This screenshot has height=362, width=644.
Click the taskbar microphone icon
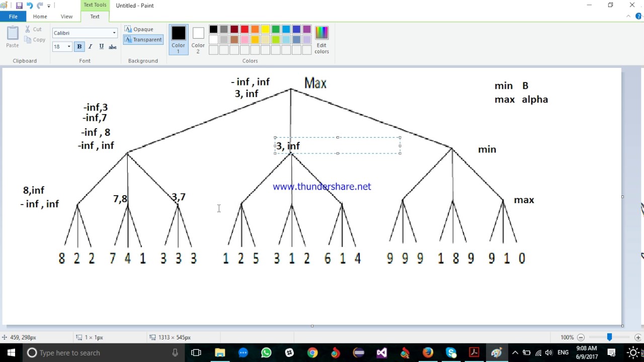coord(175,352)
